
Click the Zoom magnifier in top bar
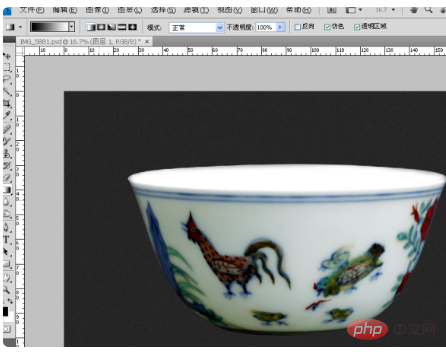429,10
